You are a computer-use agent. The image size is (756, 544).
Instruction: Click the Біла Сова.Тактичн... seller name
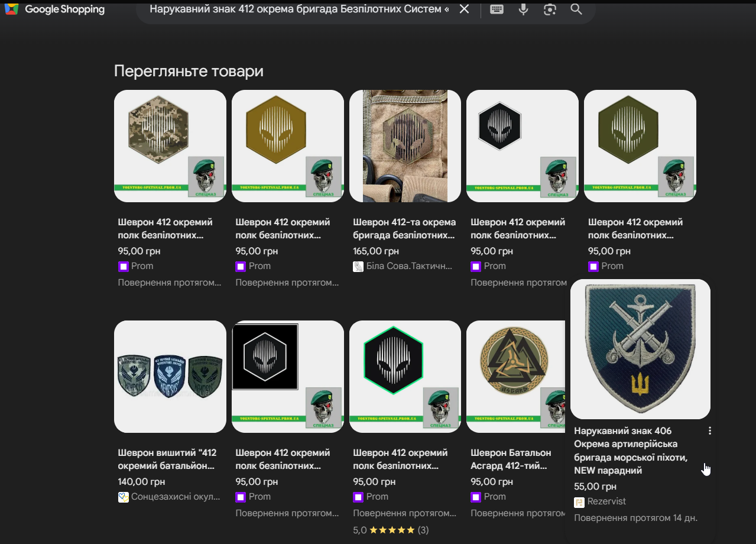click(x=410, y=267)
